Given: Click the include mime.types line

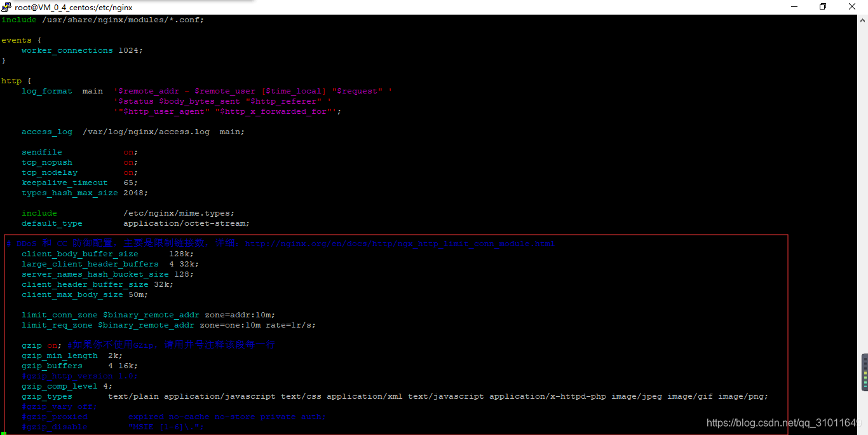Looking at the screenshot, I should (x=127, y=213).
